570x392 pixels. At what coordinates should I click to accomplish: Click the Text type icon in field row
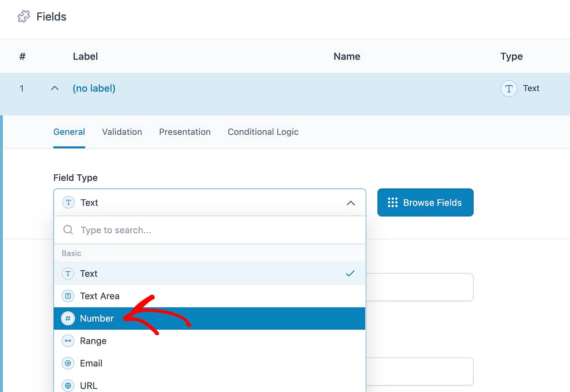509,89
